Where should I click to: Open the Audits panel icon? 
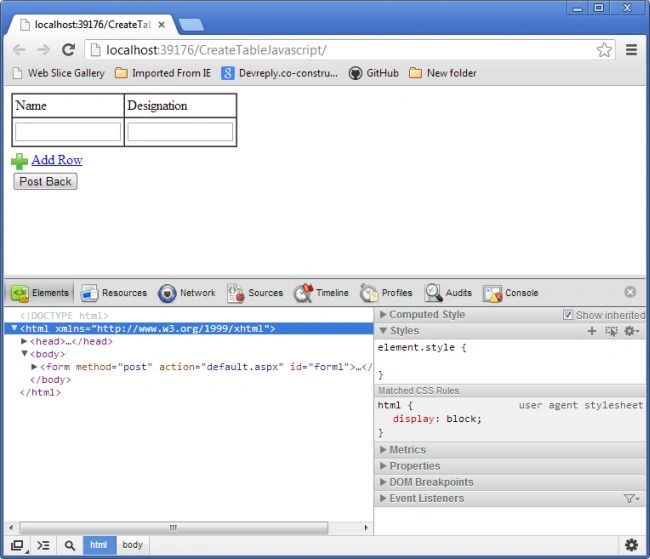[433, 293]
